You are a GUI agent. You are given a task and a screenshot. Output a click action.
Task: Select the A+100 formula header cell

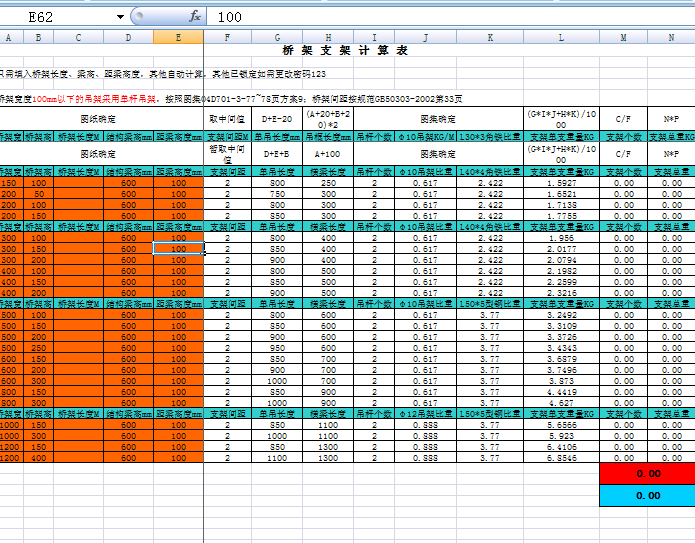[x=328, y=154]
